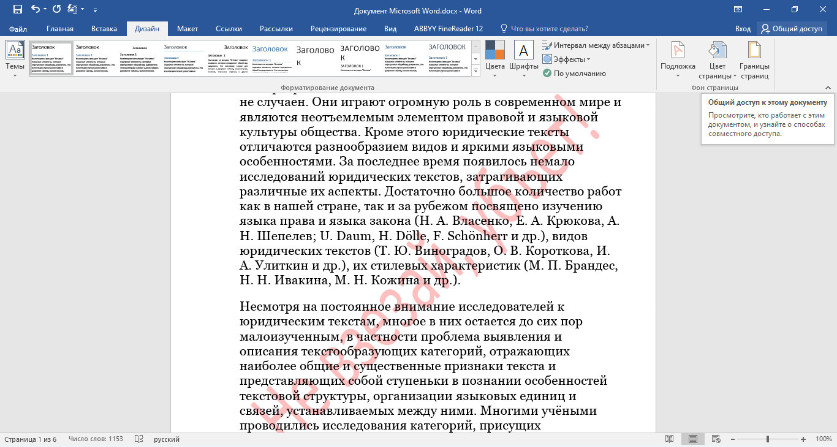This screenshot has height=447, width=837.
Task: Switch to the Layout (Макет) tab
Action: tap(187, 29)
